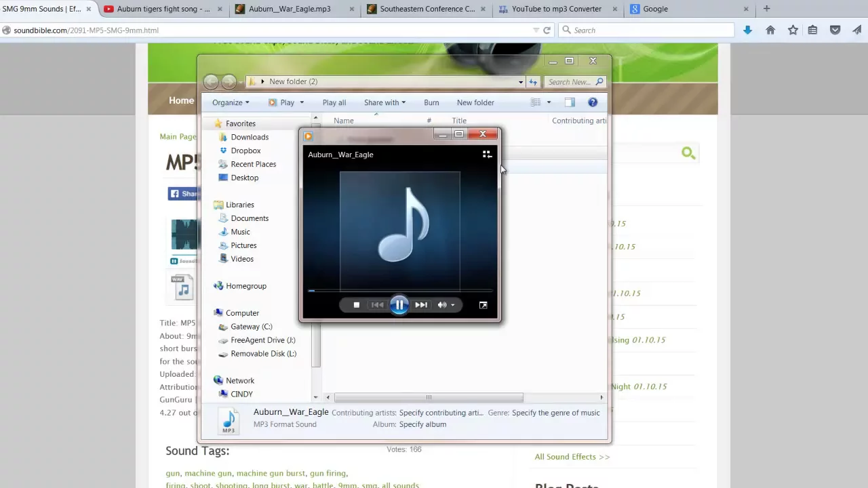The width and height of the screenshot is (868, 488).
Task: Open the Share with dropdown
Action: [384, 102]
